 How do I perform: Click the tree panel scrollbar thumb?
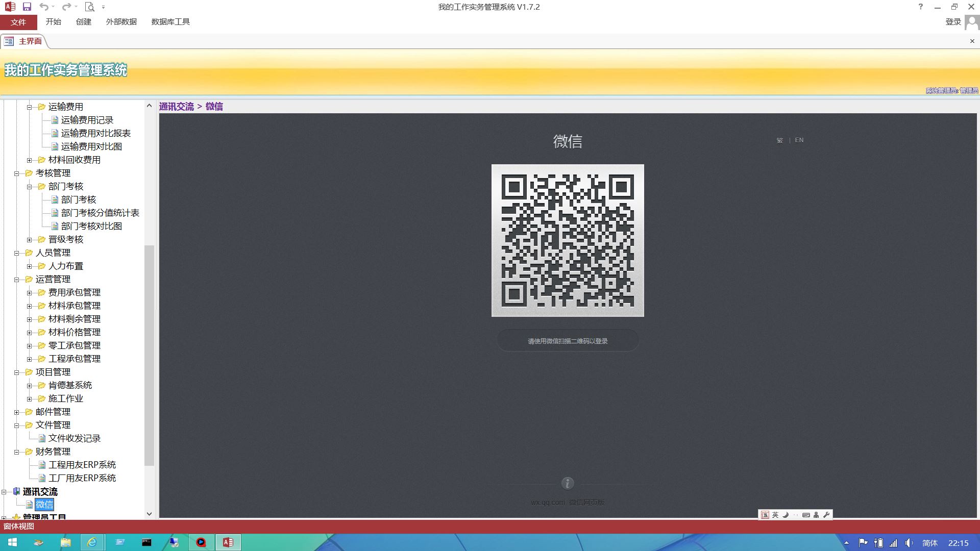pyautogui.click(x=149, y=356)
